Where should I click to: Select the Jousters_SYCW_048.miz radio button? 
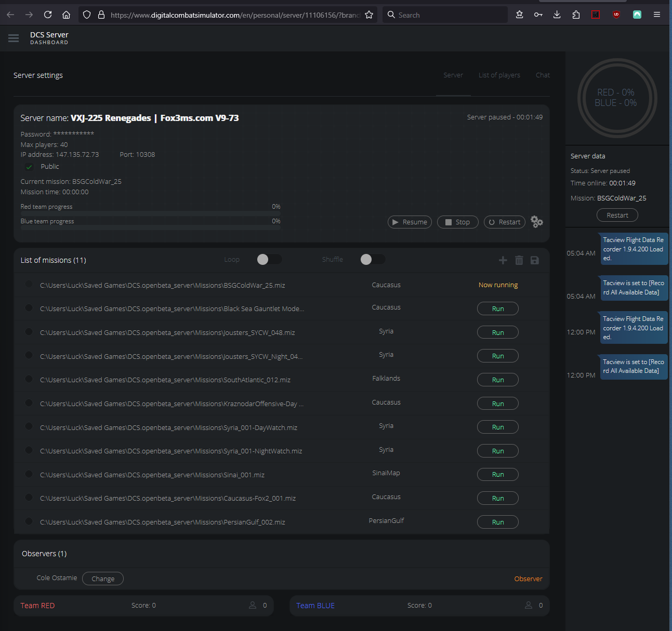click(x=29, y=331)
